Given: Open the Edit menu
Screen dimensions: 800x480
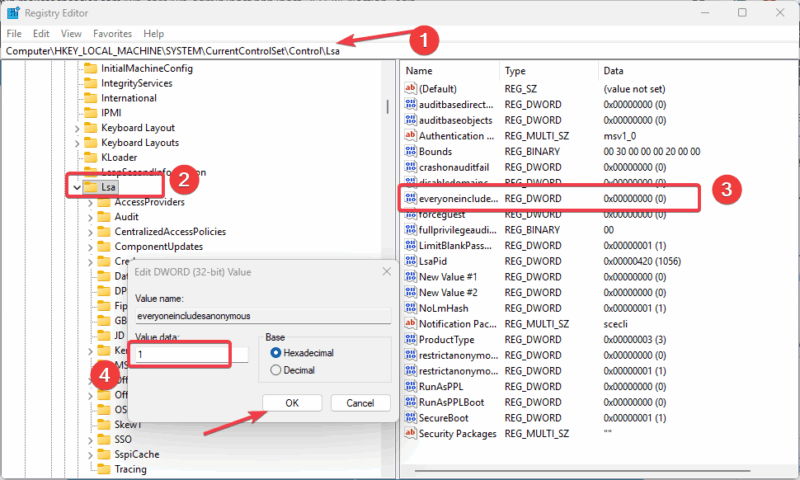Looking at the screenshot, I should 41,34.
